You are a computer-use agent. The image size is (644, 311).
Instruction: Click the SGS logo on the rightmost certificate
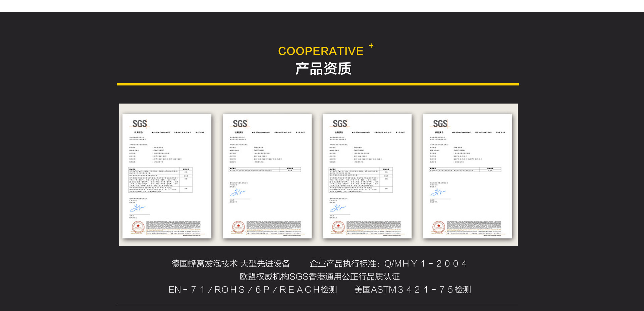pyautogui.click(x=440, y=124)
